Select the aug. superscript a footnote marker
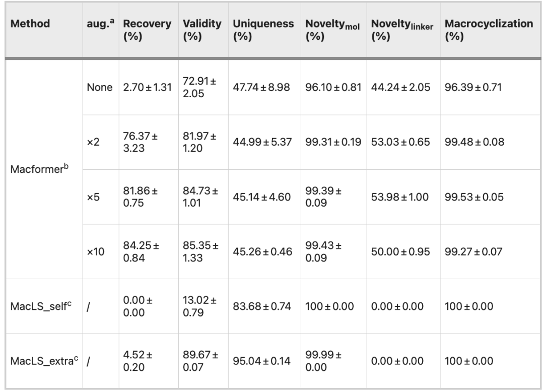This screenshot has width=544, height=392. (x=112, y=21)
